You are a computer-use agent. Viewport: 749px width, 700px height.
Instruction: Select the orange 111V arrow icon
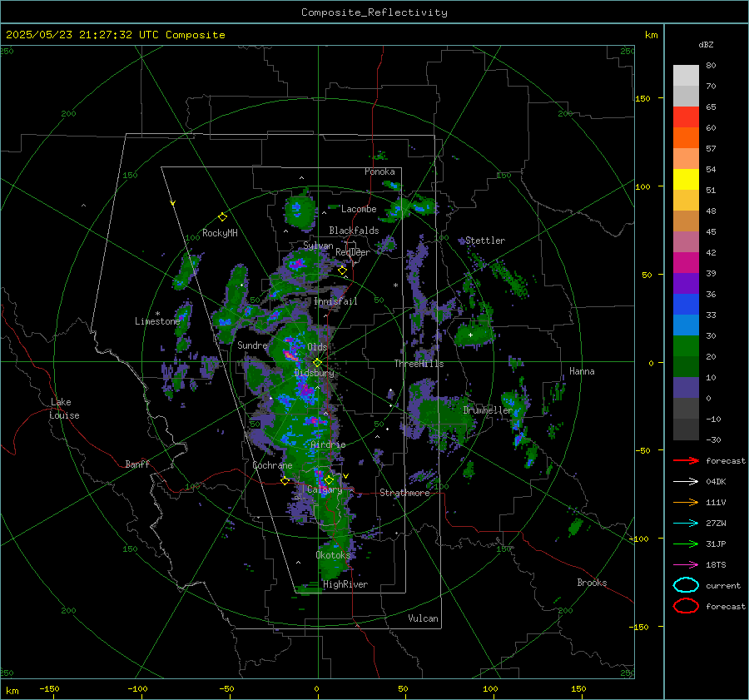pyautogui.click(x=686, y=502)
